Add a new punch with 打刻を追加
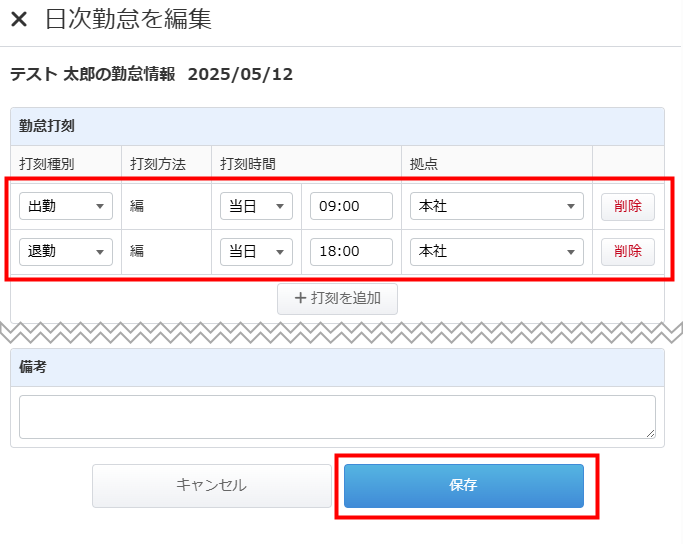This screenshot has height=544, width=683. [337, 299]
